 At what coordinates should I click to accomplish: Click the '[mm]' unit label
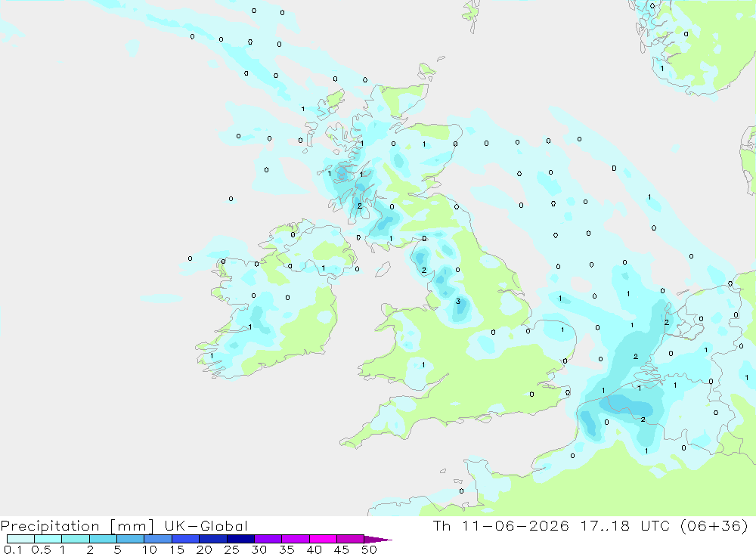click(132, 526)
